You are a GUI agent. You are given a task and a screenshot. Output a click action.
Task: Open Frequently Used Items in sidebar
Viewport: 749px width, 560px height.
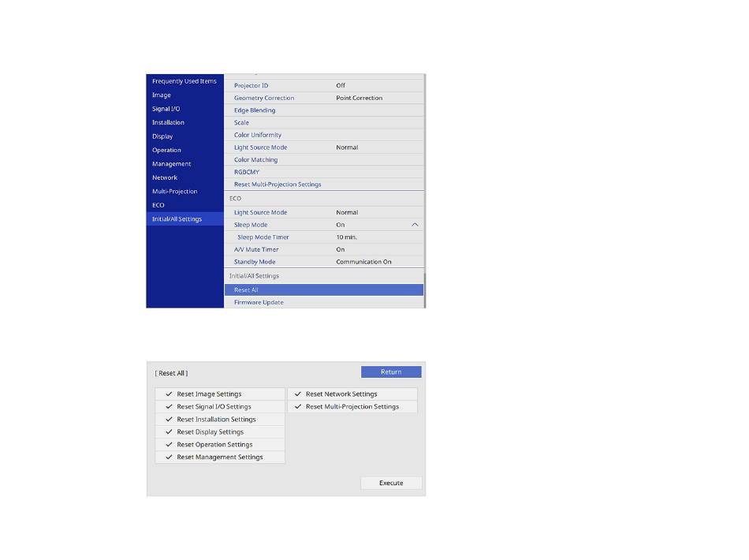point(184,81)
